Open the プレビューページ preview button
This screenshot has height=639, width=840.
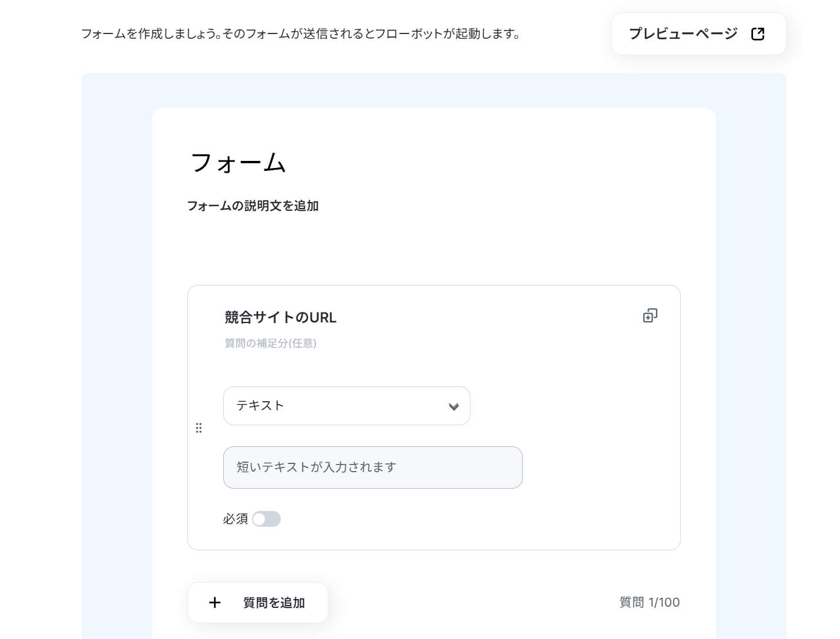(683, 34)
